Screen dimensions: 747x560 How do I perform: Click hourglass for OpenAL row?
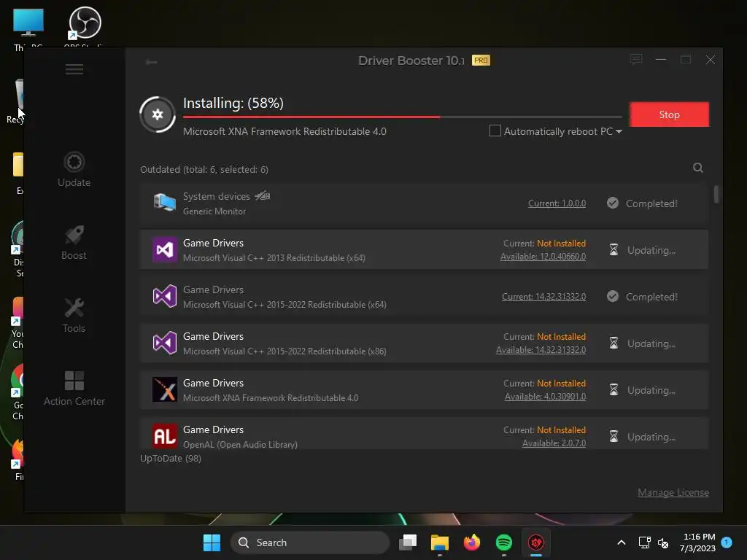pyautogui.click(x=614, y=436)
